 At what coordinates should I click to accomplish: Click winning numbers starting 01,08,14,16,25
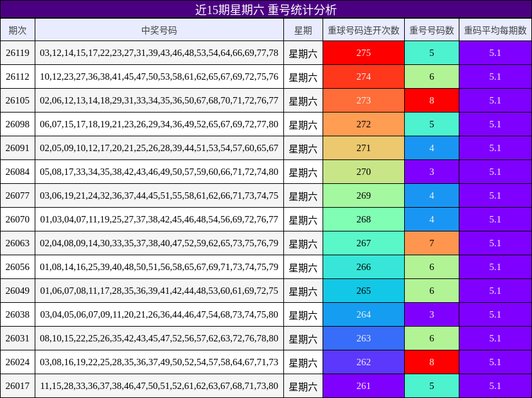(159, 267)
